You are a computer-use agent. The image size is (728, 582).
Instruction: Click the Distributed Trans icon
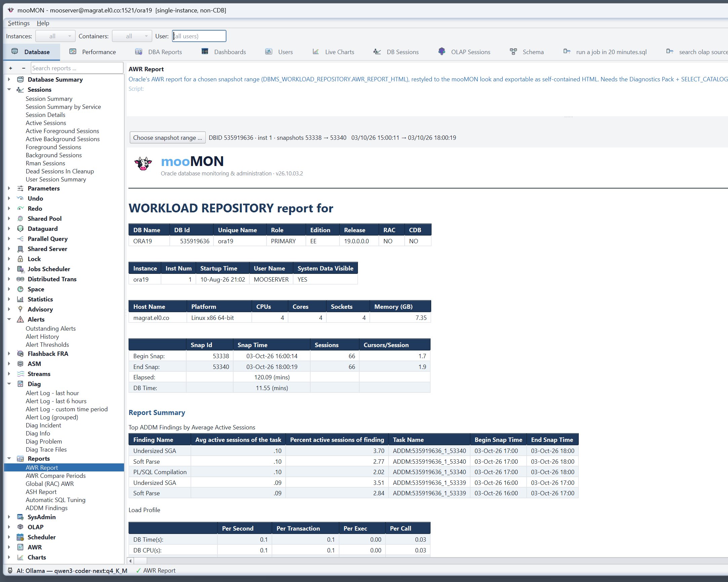click(x=20, y=279)
